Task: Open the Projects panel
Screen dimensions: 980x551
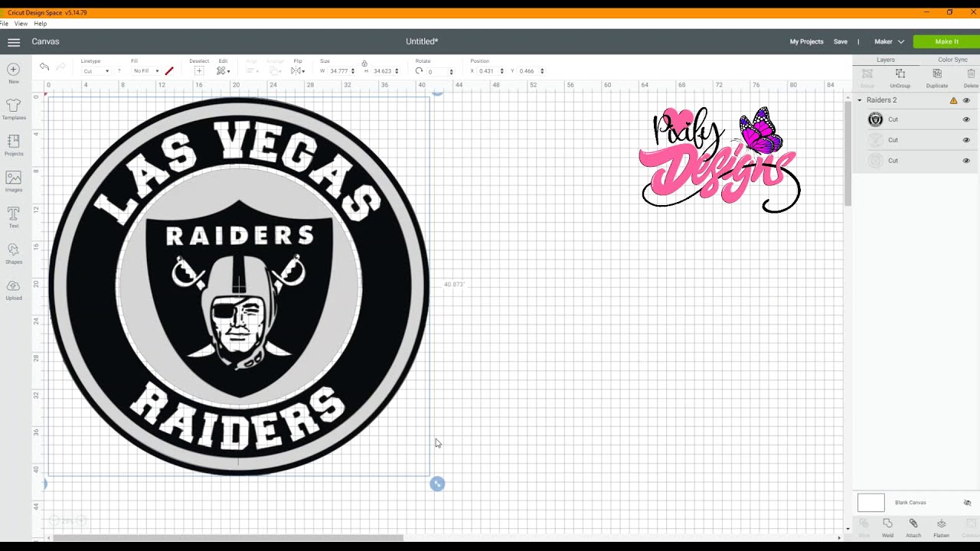Action: (x=14, y=145)
